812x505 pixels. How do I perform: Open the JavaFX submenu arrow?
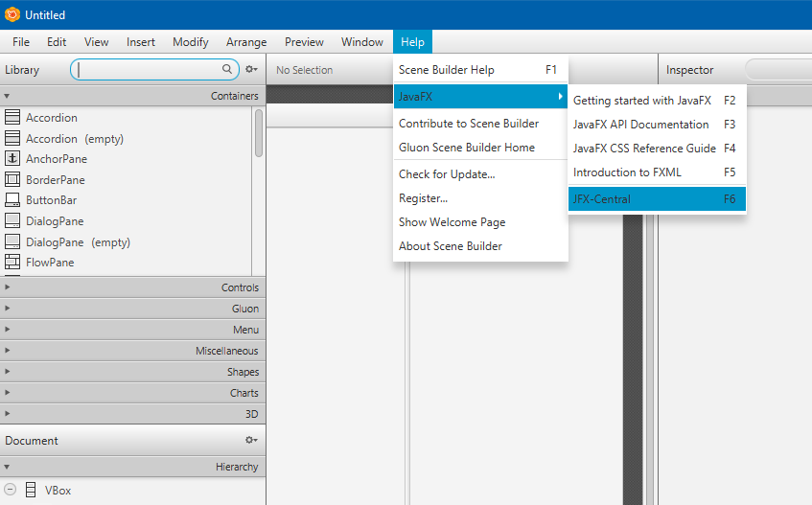[560, 96]
